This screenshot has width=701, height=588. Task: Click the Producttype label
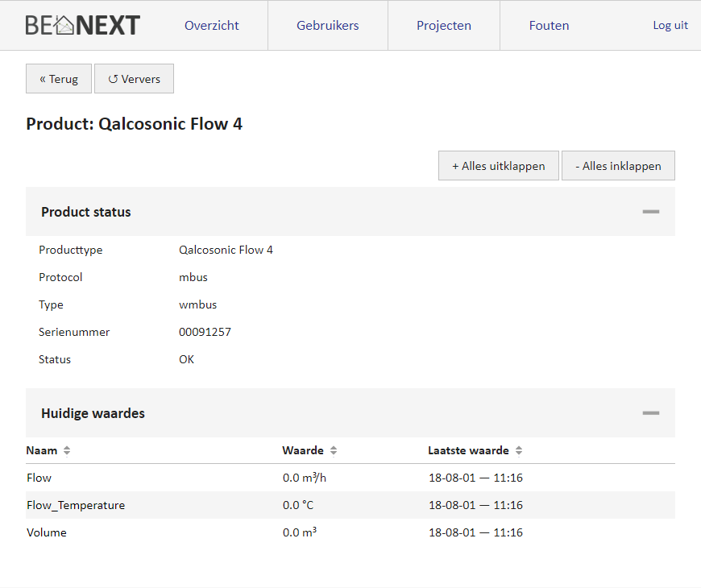71,251
